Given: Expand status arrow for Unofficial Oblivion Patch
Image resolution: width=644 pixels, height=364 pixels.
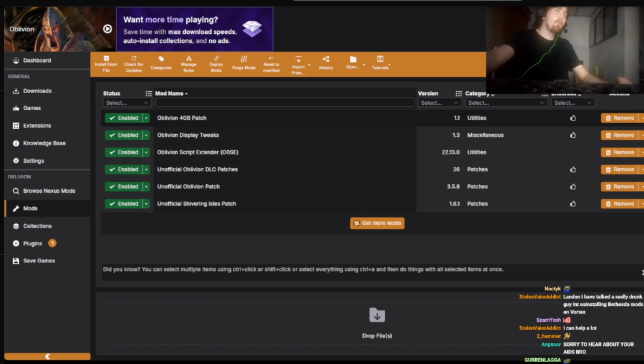Looking at the screenshot, I should 146,187.
